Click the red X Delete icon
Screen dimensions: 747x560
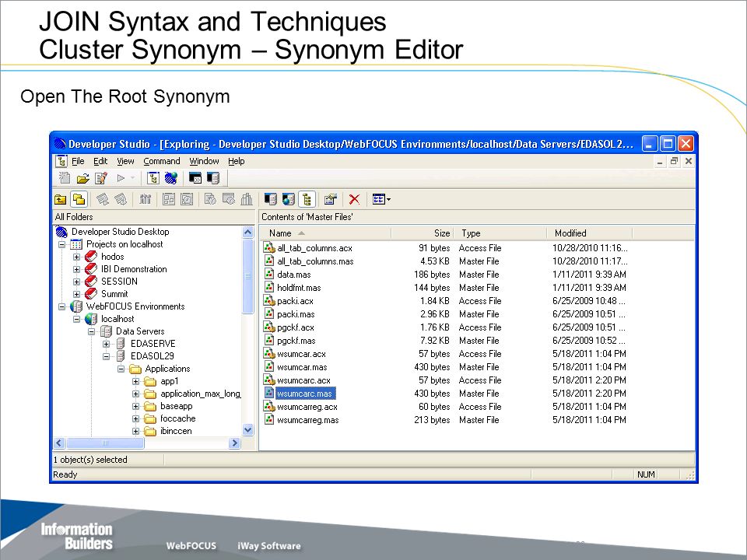pos(354,200)
